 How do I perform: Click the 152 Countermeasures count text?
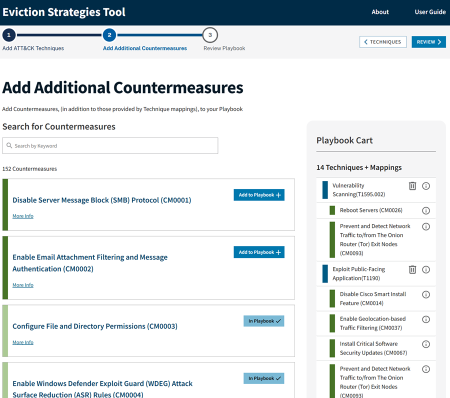[x=30, y=169]
